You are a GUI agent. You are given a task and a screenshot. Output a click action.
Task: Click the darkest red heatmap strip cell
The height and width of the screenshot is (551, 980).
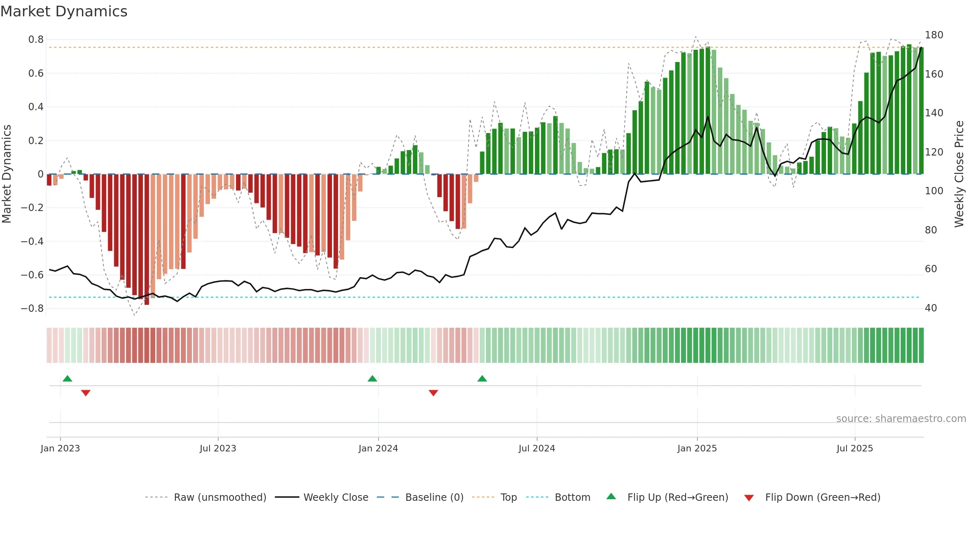147,345
